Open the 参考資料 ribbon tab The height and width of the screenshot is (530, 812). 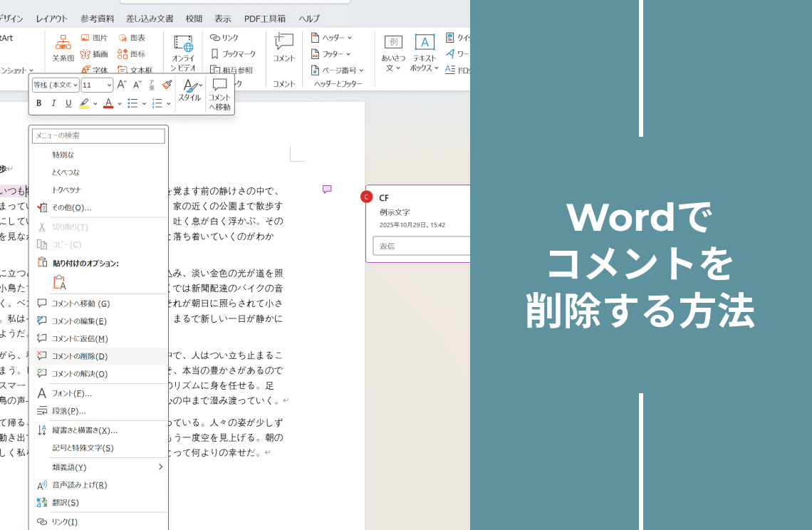[98, 19]
